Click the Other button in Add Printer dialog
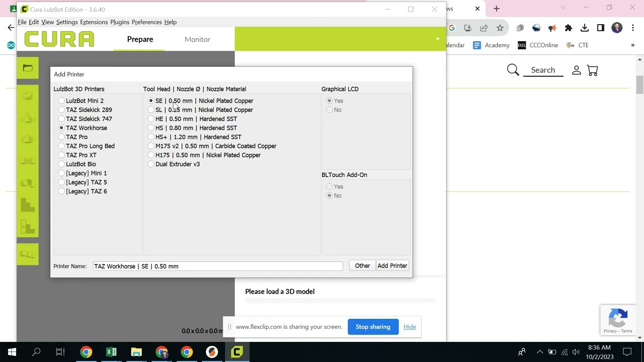 pos(362,265)
